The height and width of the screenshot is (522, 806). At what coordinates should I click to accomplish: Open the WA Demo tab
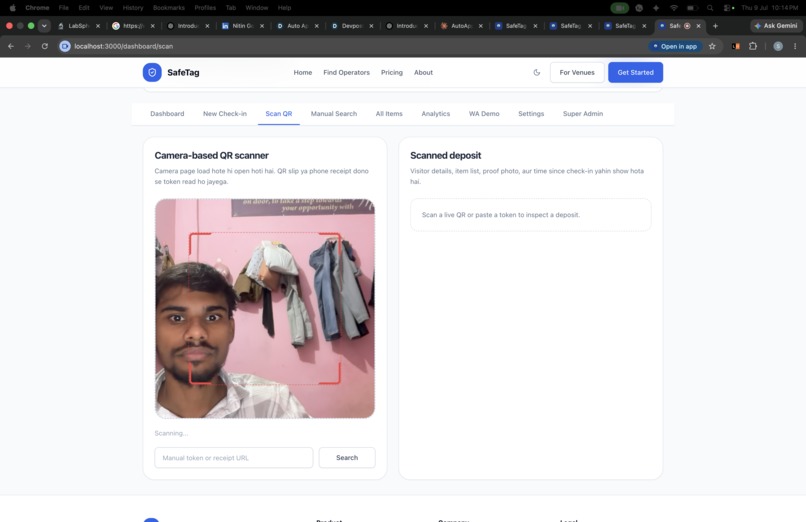(x=484, y=114)
